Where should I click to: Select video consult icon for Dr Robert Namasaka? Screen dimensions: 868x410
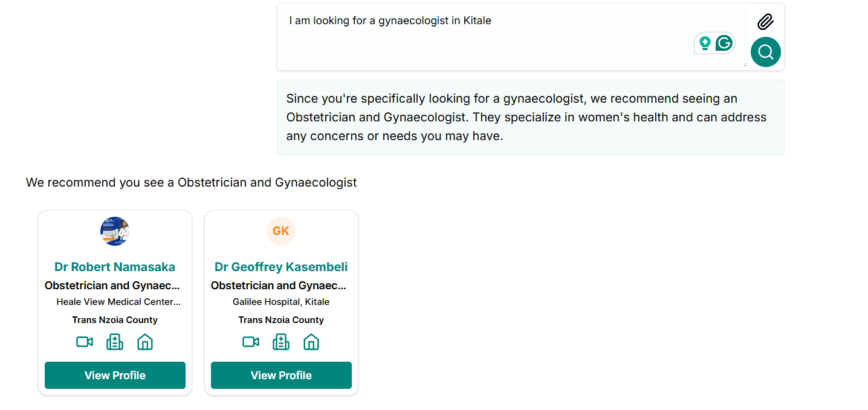click(x=85, y=342)
